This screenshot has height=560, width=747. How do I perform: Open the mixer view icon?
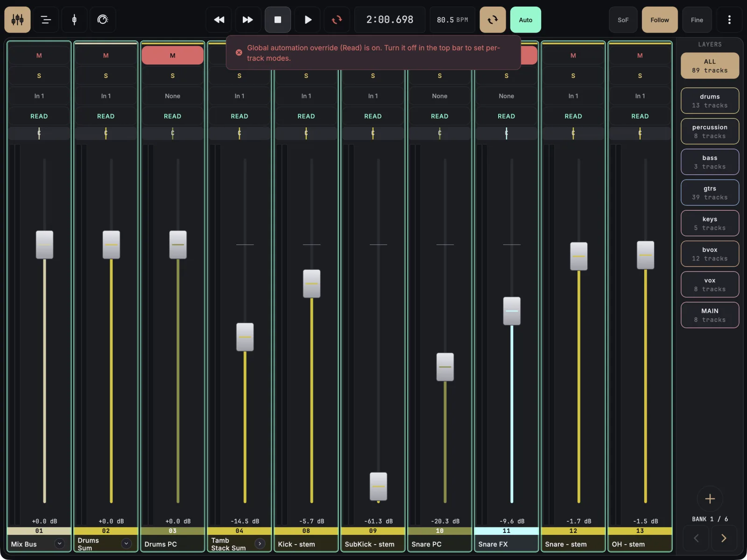18,20
